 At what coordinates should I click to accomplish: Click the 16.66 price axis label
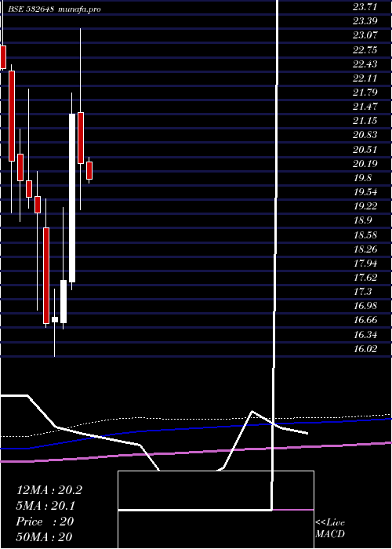[x=365, y=320]
